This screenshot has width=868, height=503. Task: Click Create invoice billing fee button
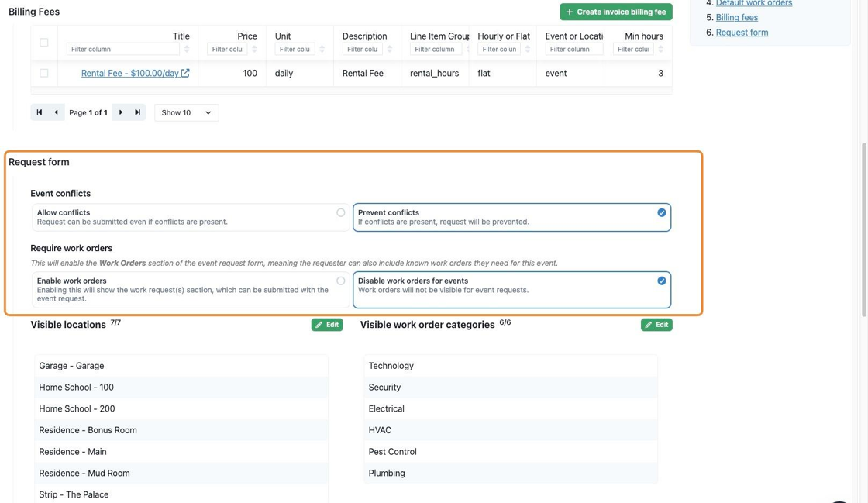click(615, 12)
